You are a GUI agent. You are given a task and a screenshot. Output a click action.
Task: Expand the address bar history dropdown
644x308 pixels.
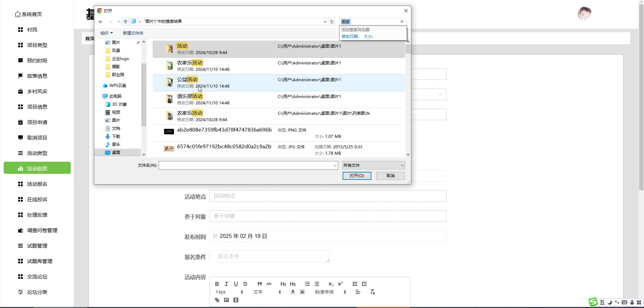tap(325, 21)
